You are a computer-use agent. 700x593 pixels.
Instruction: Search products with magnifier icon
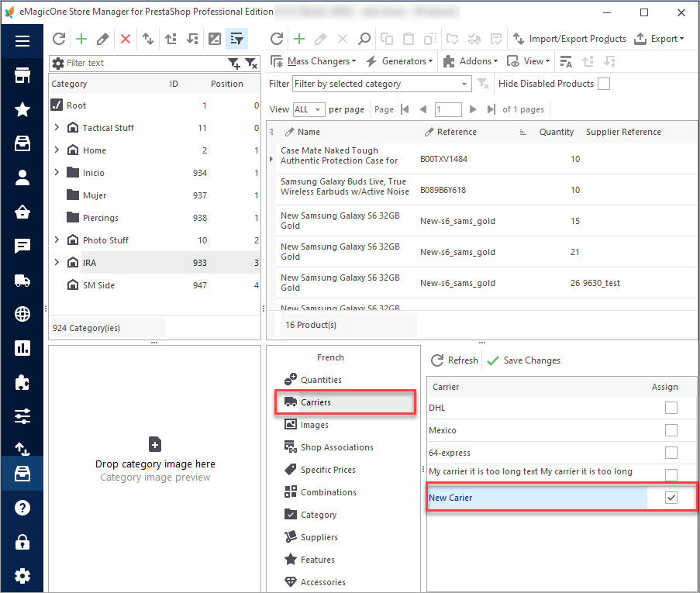click(364, 39)
